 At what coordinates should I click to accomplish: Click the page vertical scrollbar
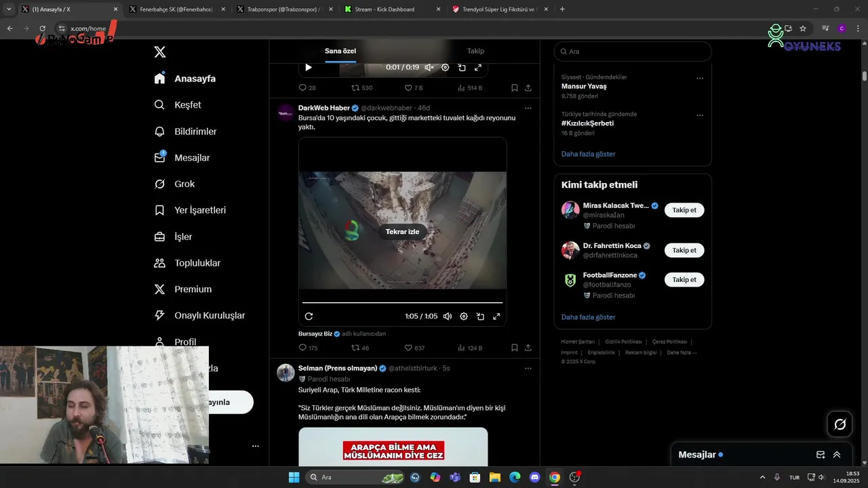[864, 75]
